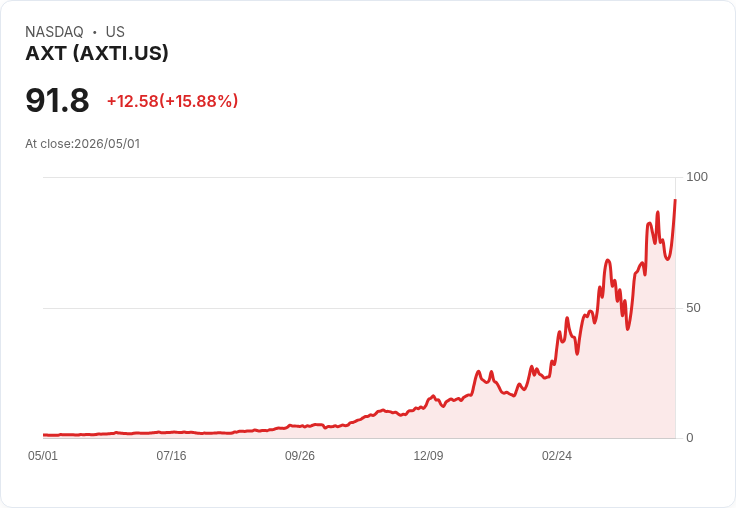
Task: Click the 100 y-axis label
Action: (x=697, y=177)
